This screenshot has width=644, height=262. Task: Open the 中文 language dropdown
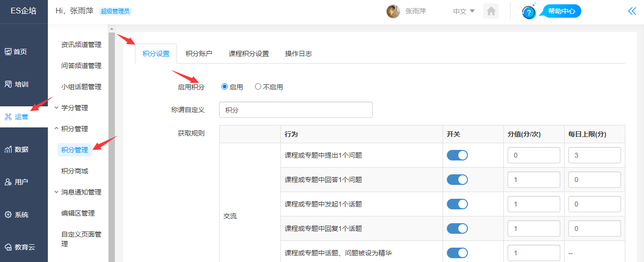pyautogui.click(x=464, y=11)
